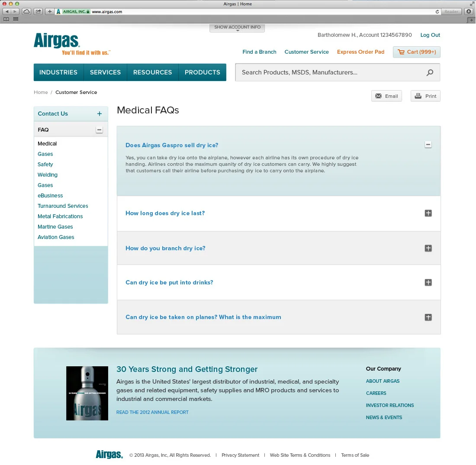476x465 pixels.
Task: Click the NEWS & EVENTS link
Action: (x=384, y=418)
